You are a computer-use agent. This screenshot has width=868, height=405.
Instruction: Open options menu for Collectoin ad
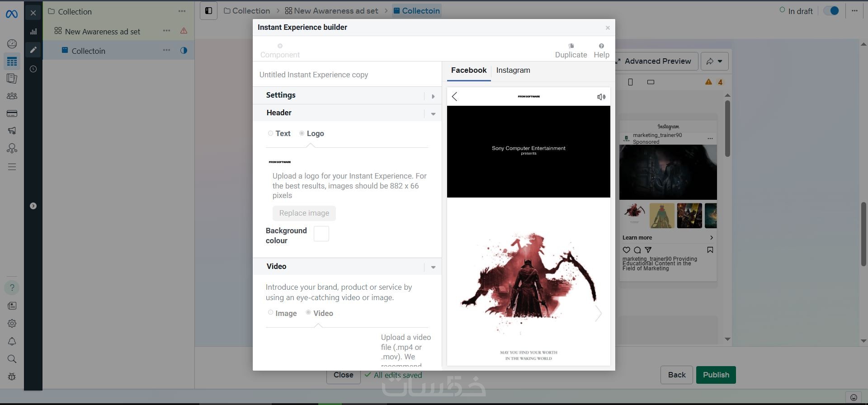[166, 50]
